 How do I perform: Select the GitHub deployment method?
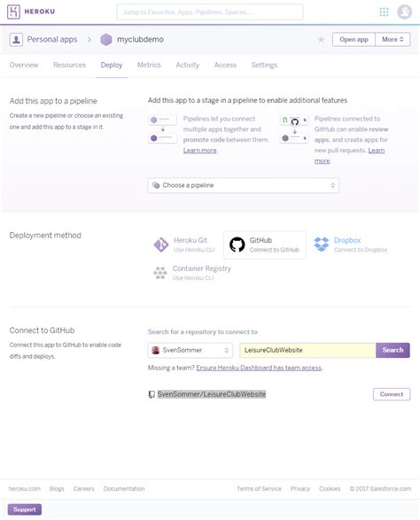click(x=265, y=244)
